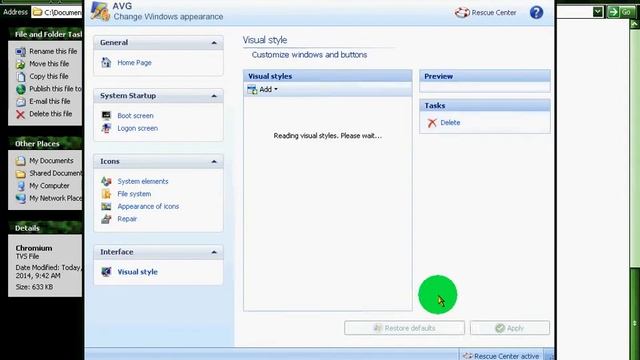Click the Rescue Center link text

[x=494, y=13]
